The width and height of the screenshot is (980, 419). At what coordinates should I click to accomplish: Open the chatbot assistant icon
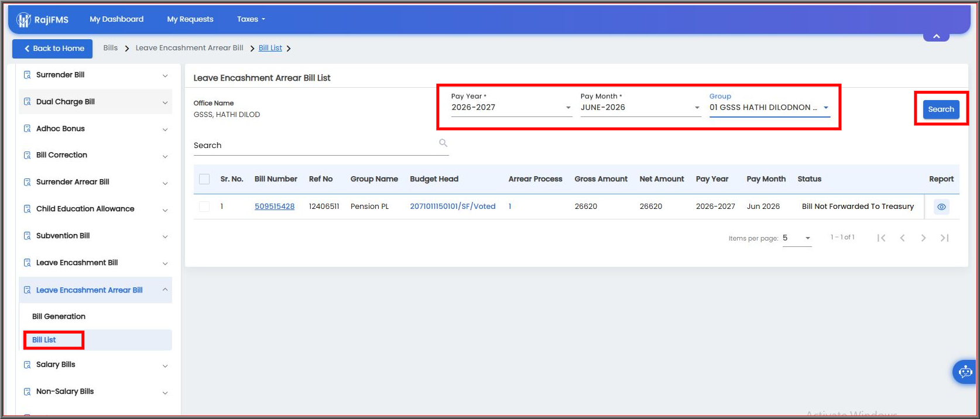click(x=965, y=372)
